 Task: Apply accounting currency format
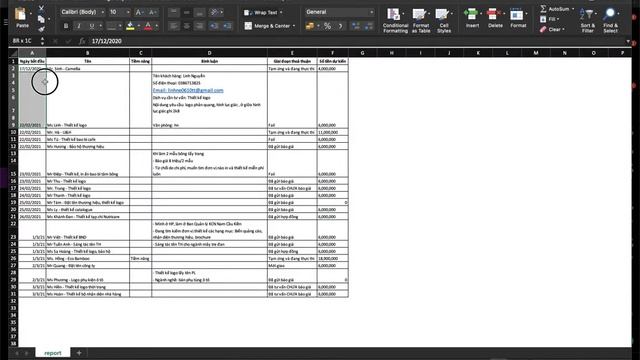[x=310, y=26]
